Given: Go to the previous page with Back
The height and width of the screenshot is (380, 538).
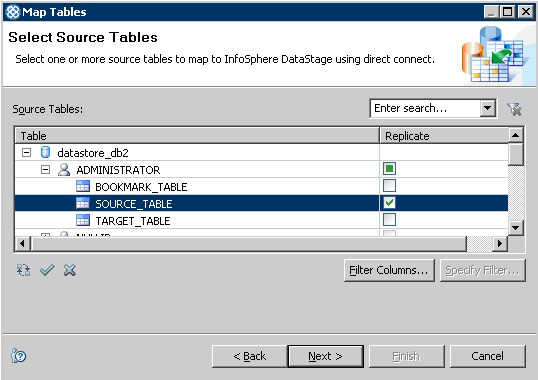Looking at the screenshot, I should (250, 356).
